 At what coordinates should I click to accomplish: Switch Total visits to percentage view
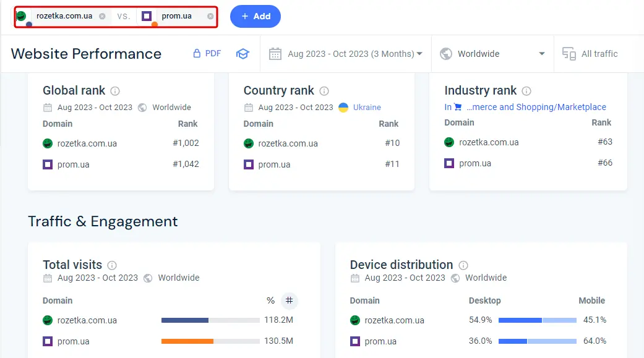coord(270,300)
